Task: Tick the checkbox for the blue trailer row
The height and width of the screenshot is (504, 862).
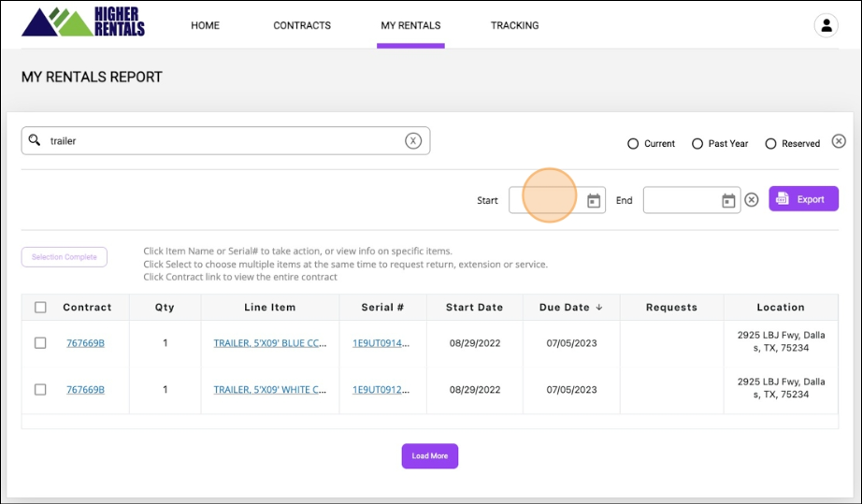Action: pos(40,343)
